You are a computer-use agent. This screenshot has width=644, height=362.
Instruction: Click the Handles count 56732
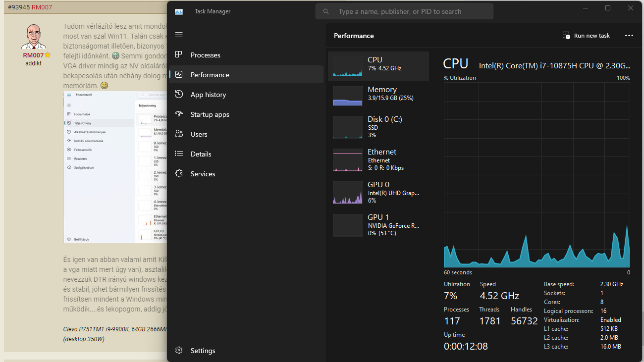[x=524, y=321]
